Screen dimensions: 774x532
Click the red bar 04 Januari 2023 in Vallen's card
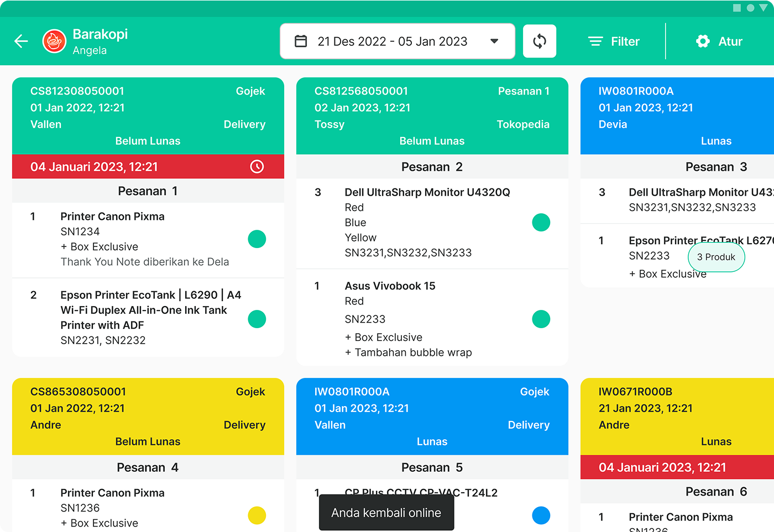148,166
